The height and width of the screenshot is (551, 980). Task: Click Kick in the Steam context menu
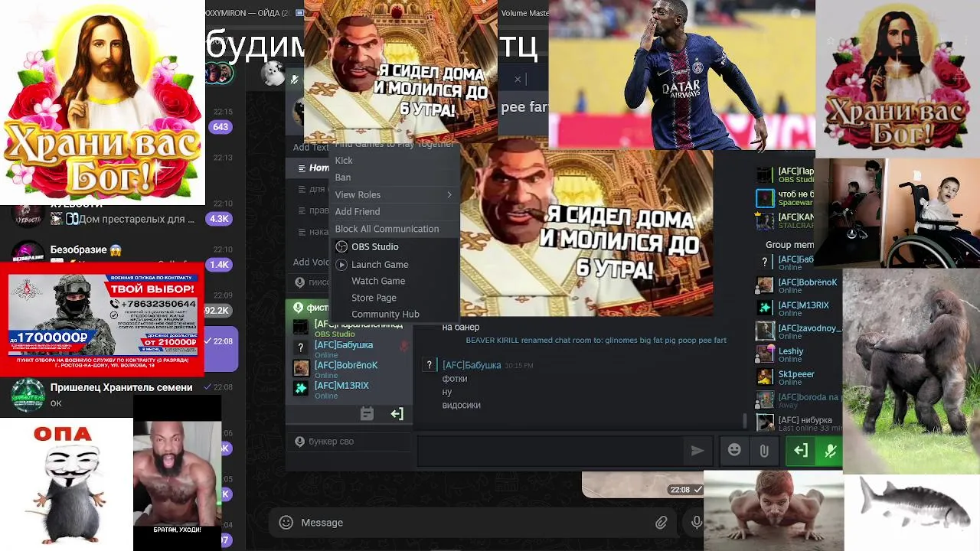(x=344, y=160)
